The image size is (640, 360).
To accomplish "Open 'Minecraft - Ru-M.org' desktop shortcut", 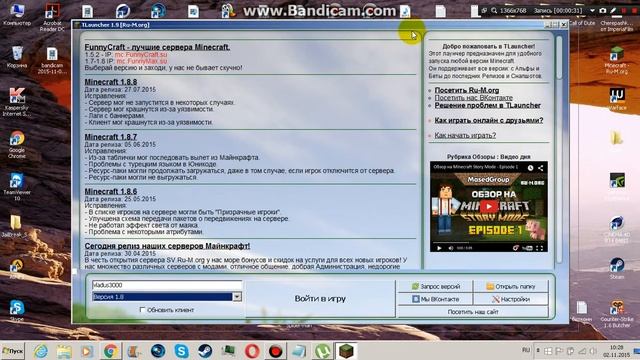I will pos(616,60).
